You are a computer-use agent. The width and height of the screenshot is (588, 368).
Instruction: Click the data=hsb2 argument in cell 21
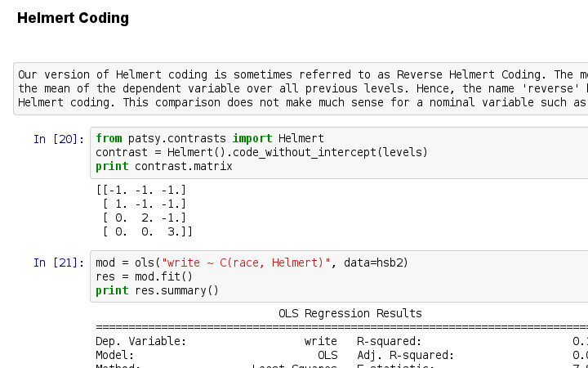(x=376, y=263)
